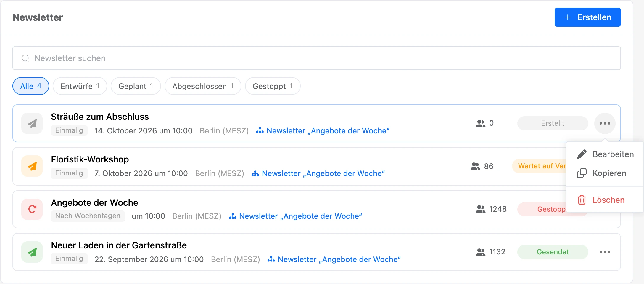The width and height of the screenshot is (644, 284).
Task: Click the red trash icon beside Löschen
Action: coord(582,200)
